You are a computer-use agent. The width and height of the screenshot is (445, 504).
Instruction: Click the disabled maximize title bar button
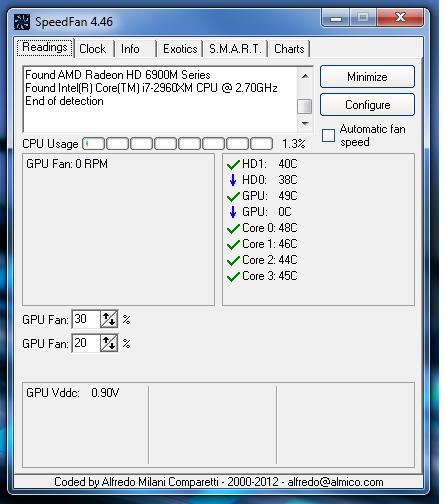click(x=363, y=17)
